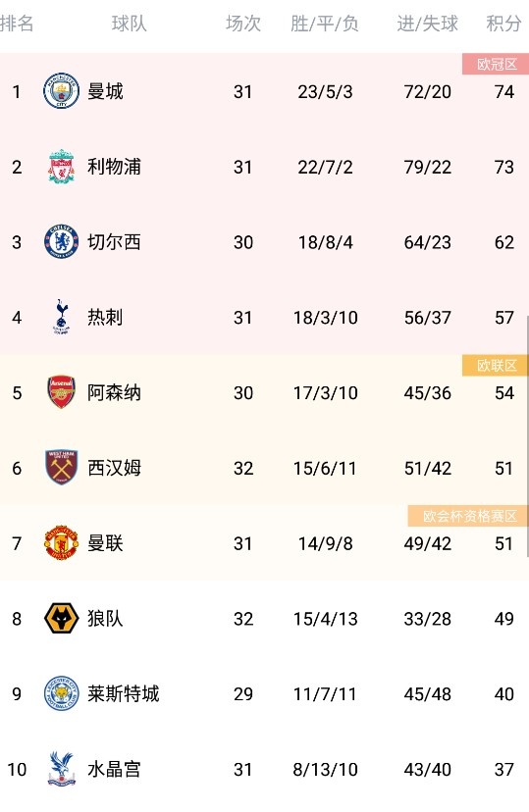529x812 pixels.
Task: Tap the Manchester United crest
Action: [x=61, y=542]
